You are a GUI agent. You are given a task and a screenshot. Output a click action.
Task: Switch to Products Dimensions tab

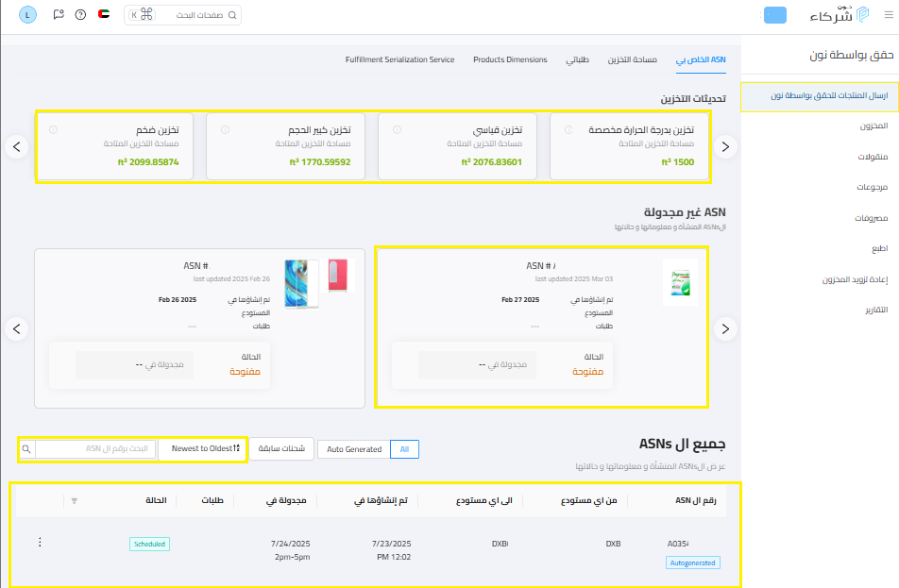click(x=510, y=59)
